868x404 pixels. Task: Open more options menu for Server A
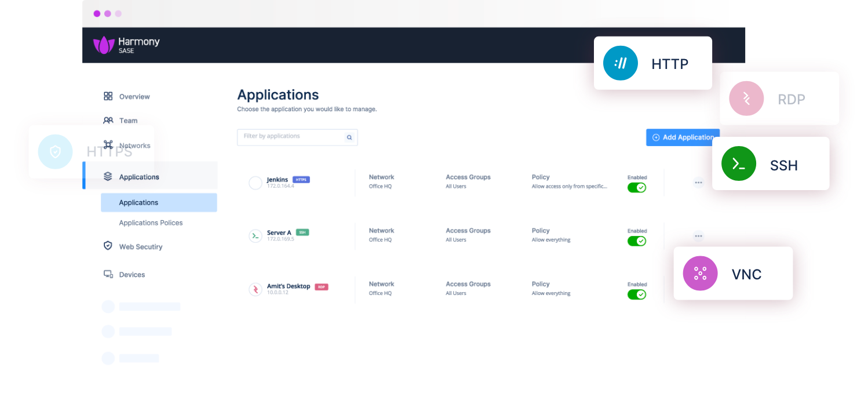698,236
